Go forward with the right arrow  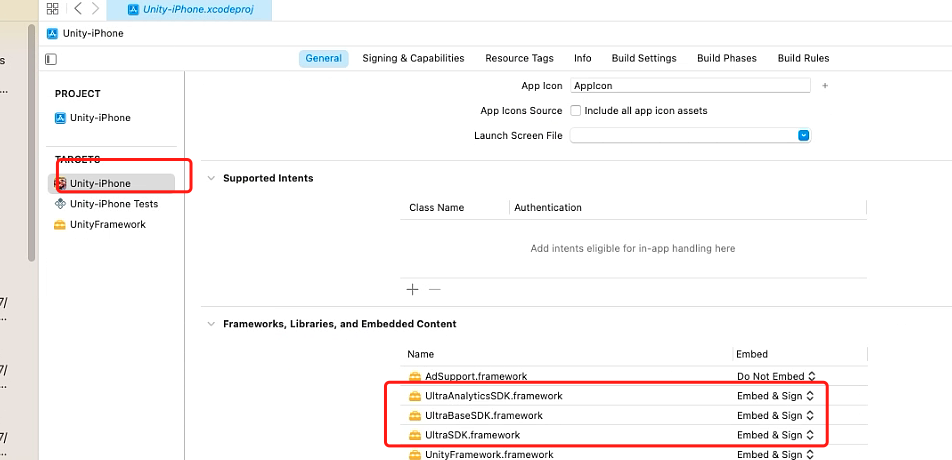tap(95, 8)
